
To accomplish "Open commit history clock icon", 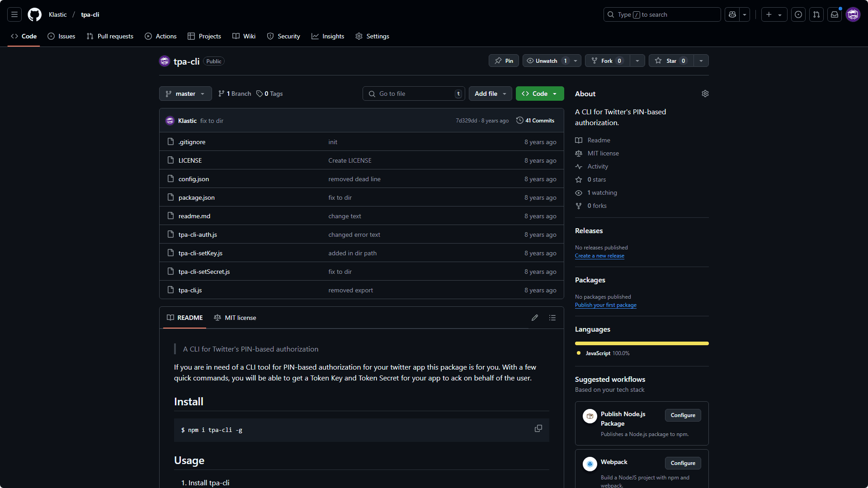I will click(x=520, y=120).
